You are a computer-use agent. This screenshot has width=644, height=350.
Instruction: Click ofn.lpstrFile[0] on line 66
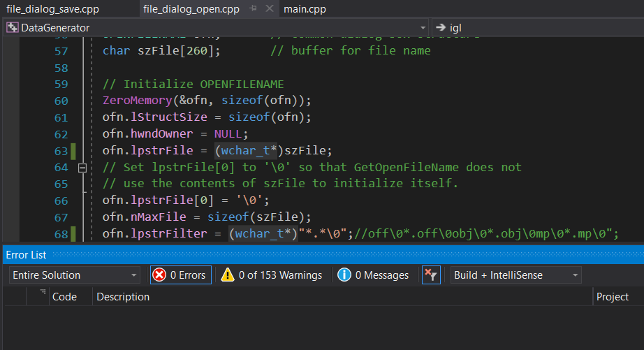pyautogui.click(x=158, y=200)
